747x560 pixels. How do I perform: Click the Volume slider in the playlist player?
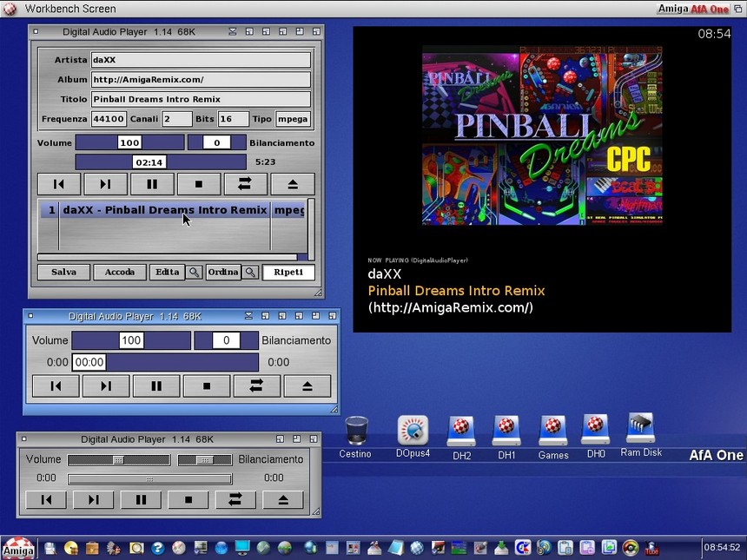pos(129,142)
